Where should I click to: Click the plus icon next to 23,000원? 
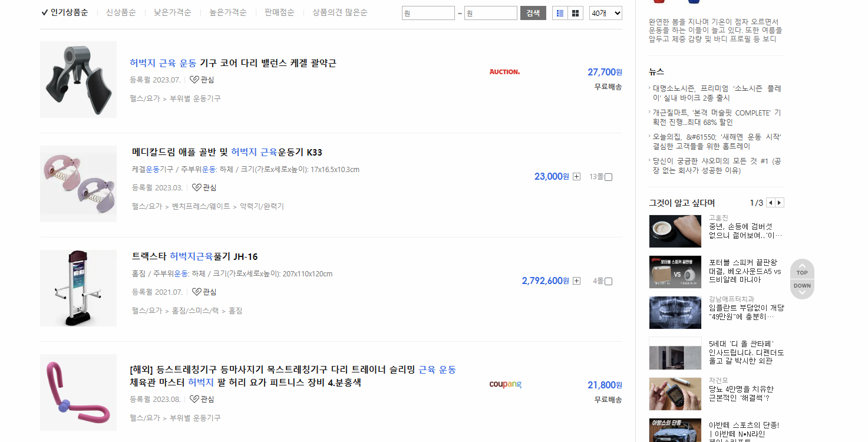[x=576, y=176]
